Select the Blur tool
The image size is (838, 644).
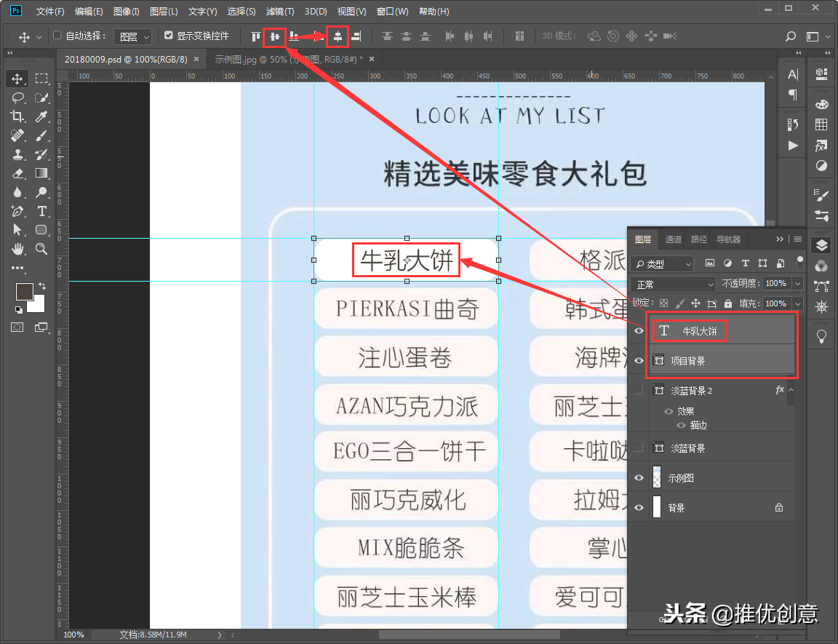17,192
